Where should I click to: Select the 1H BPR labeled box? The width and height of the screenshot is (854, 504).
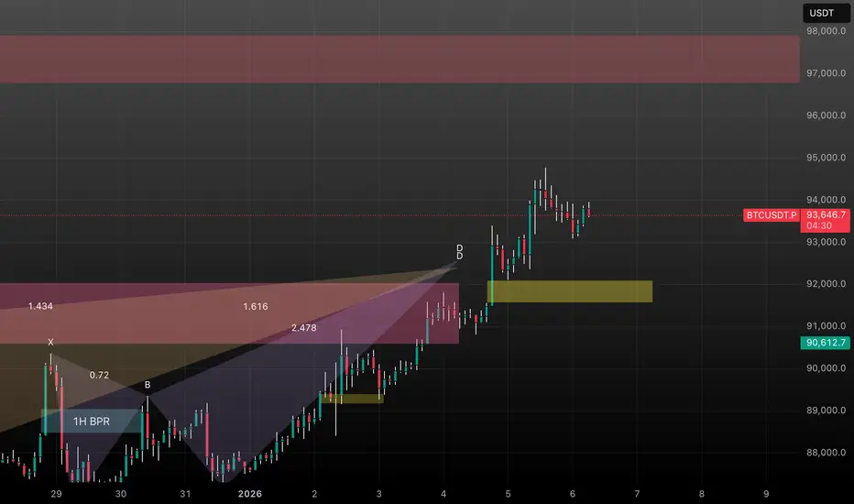click(x=92, y=422)
